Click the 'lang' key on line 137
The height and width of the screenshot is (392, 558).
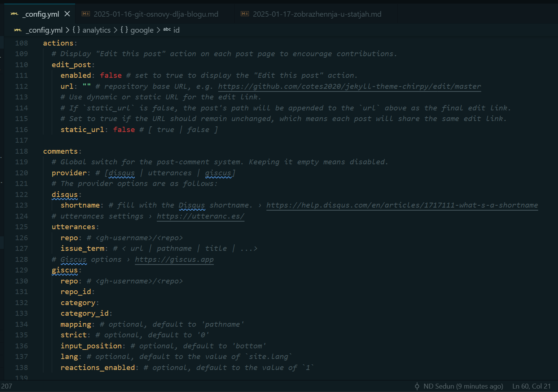coord(69,357)
